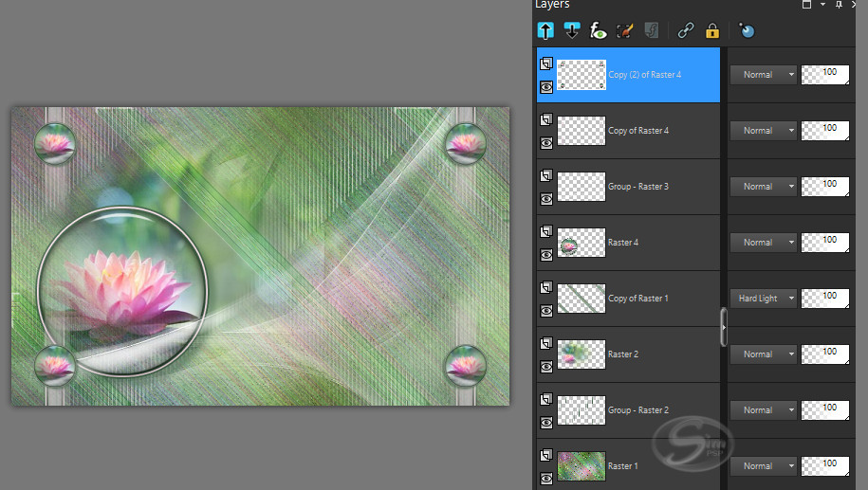Click the edit selection icon in Layers

(624, 31)
